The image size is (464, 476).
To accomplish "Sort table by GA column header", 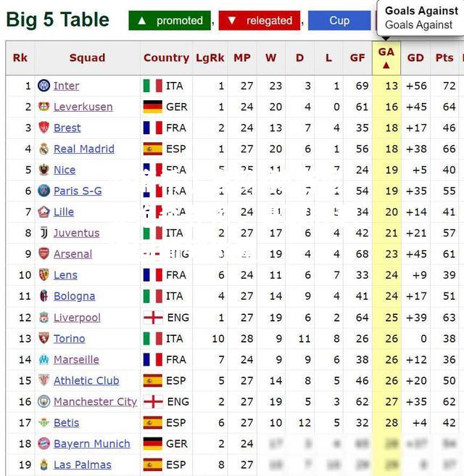I will 386,57.
